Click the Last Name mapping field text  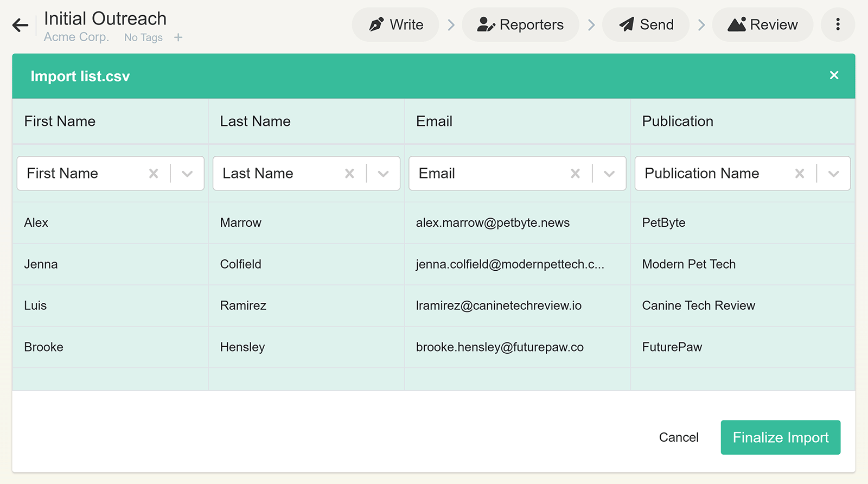tap(258, 174)
